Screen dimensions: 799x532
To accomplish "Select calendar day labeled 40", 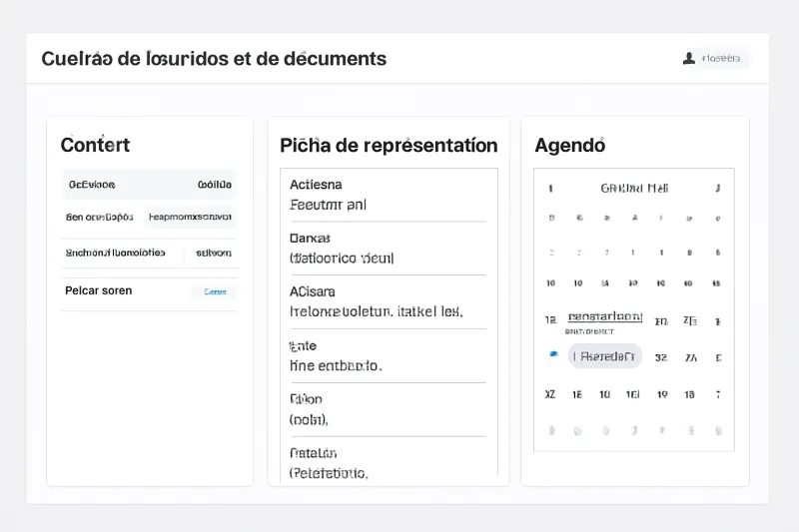I will [x=688, y=283].
